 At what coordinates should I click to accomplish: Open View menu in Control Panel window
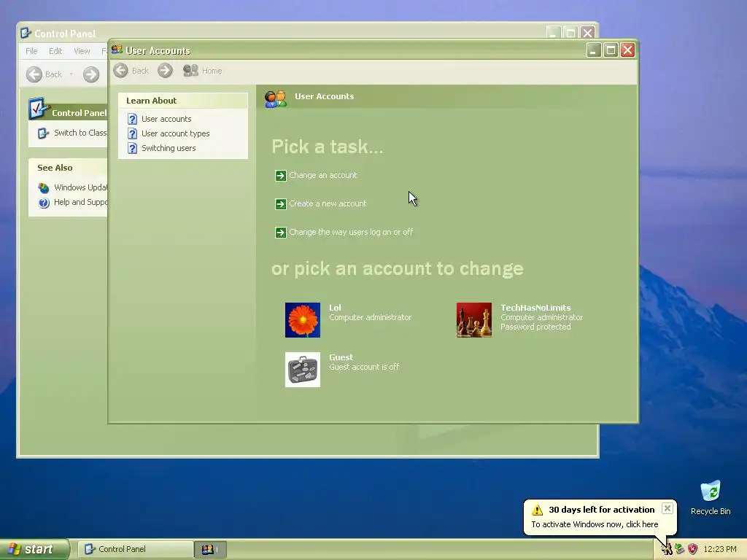[x=82, y=51]
